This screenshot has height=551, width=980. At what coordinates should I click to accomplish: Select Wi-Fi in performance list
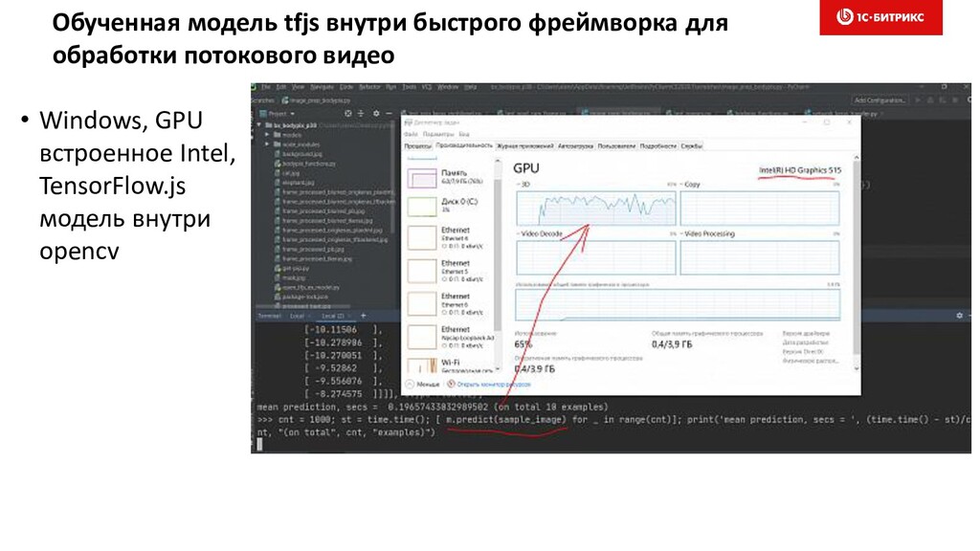tap(450, 366)
